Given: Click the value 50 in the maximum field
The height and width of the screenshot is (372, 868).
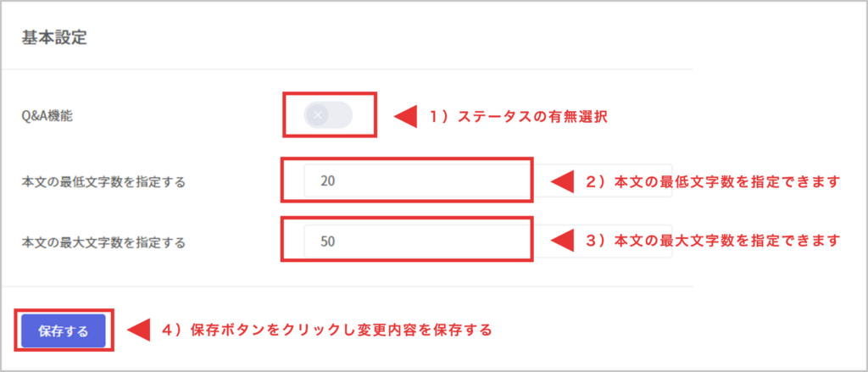Looking at the screenshot, I should pos(329,242).
